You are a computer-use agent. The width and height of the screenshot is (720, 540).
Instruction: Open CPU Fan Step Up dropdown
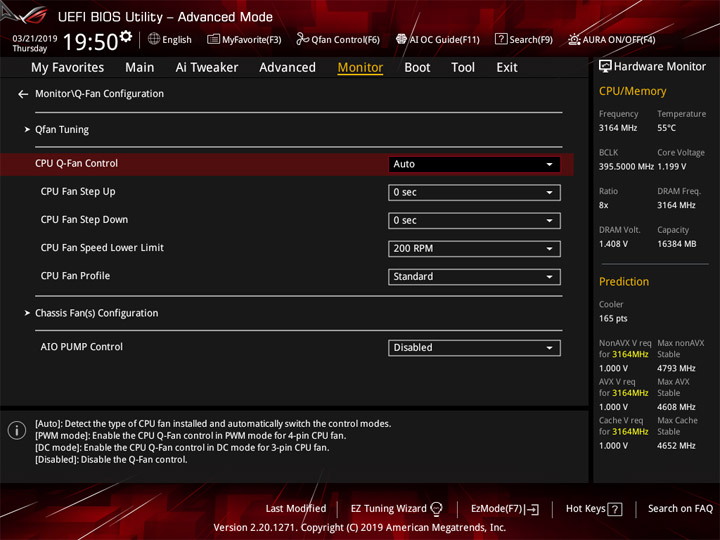[474, 192]
